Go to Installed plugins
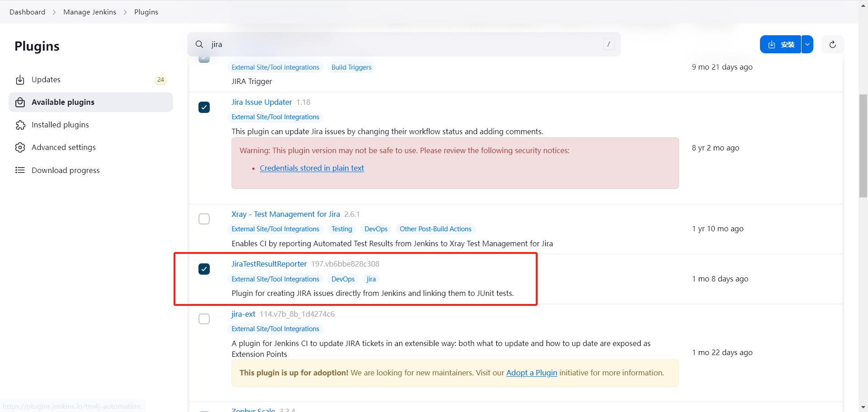The height and width of the screenshot is (412, 868). point(91,125)
